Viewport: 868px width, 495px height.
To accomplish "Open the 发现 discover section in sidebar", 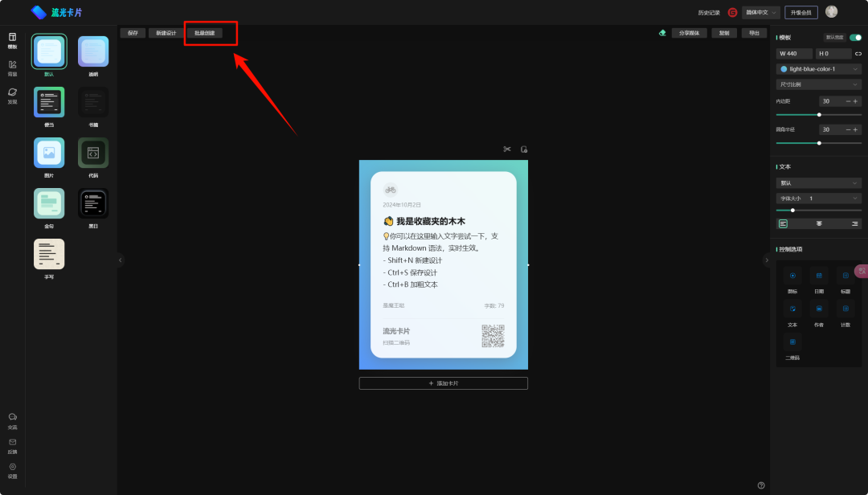I will click(12, 93).
